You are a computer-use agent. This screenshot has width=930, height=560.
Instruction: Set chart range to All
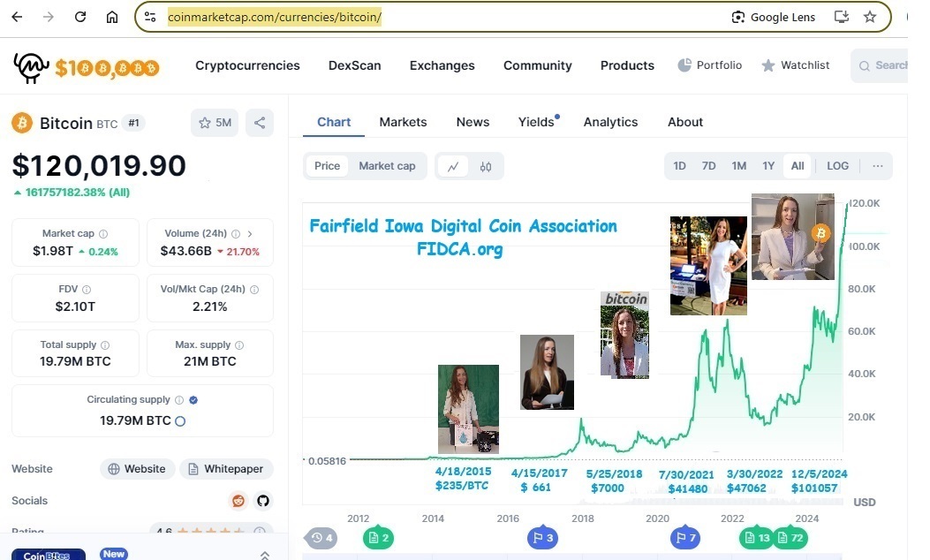tap(798, 166)
